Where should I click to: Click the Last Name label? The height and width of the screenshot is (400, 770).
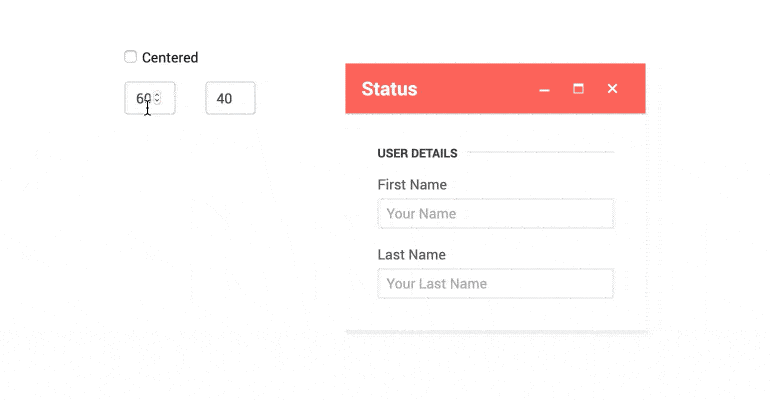(412, 255)
